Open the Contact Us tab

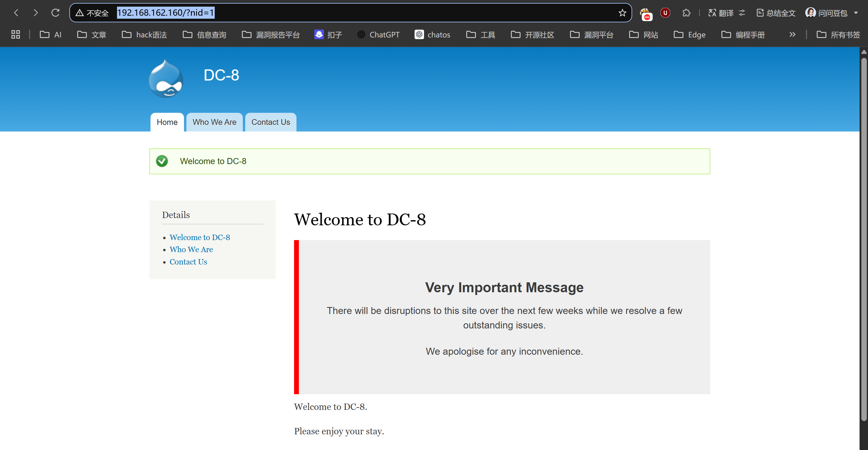point(271,122)
